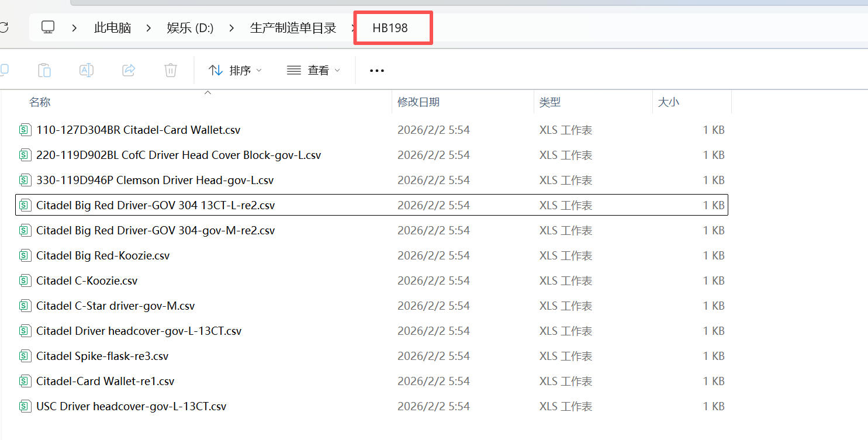The height and width of the screenshot is (440, 868).
Task: Open the 查看 (View) dropdown
Action: 313,70
